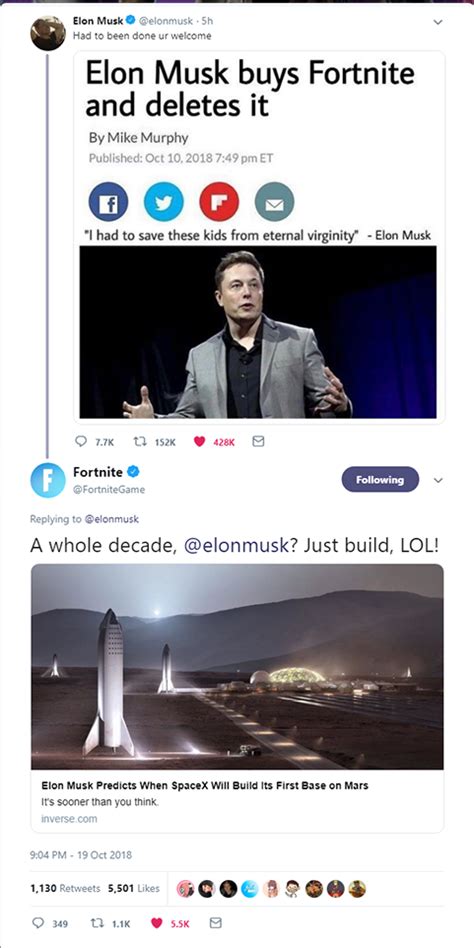Send Elon Musk's tweet via direct message
The width and height of the screenshot is (474, 948).
(258, 442)
